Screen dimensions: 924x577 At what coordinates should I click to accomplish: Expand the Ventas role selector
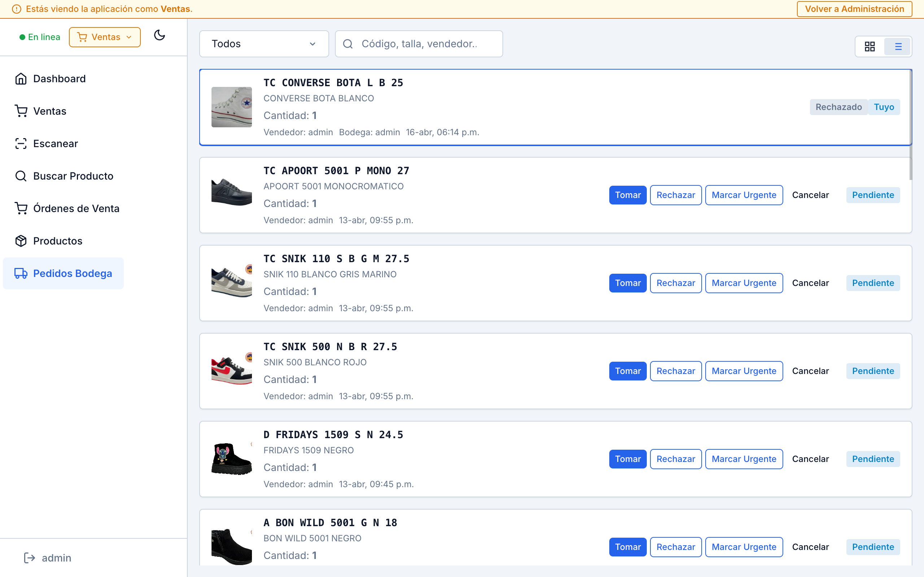[105, 37]
